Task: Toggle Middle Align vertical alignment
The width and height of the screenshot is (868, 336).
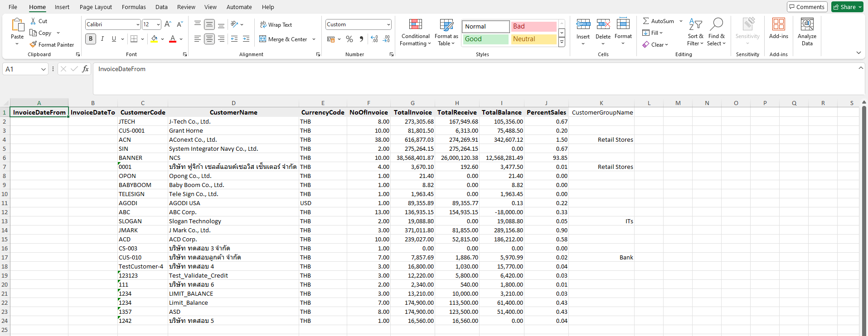Action: 209,24
